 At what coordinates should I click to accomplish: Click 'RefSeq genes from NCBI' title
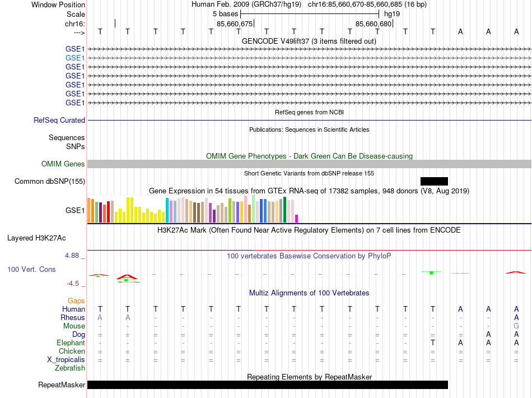pos(309,112)
